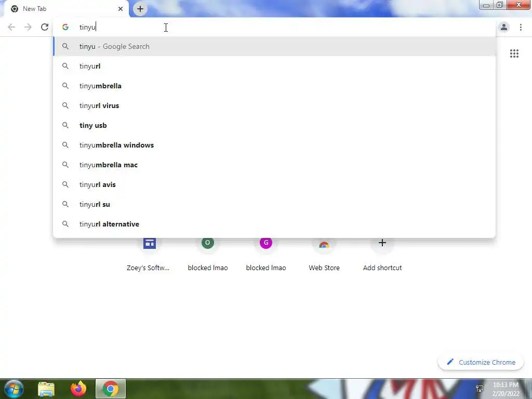This screenshot has width=532, height=399.
Task: Select the 'tinyurl su' suggestion
Action: [274, 204]
